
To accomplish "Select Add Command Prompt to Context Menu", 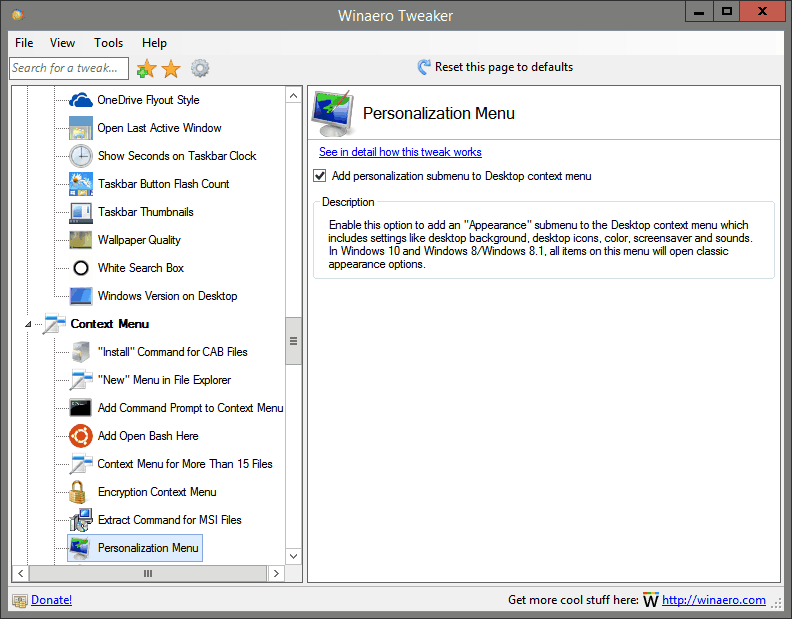I will click(190, 408).
